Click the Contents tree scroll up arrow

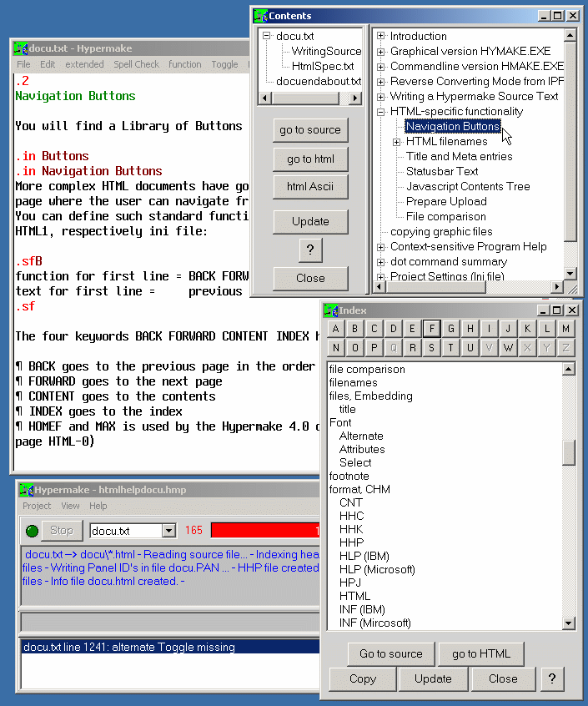pyautogui.click(x=570, y=35)
